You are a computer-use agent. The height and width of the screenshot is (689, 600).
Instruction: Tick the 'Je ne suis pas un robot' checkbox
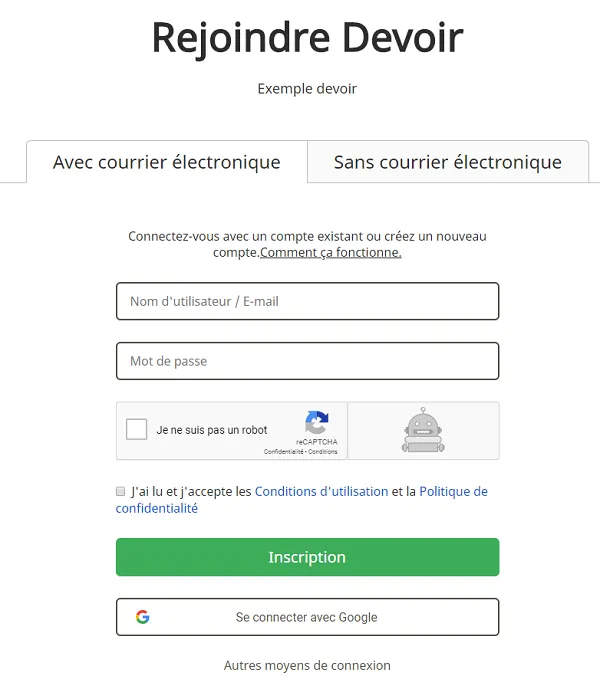click(x=136, y=429)
